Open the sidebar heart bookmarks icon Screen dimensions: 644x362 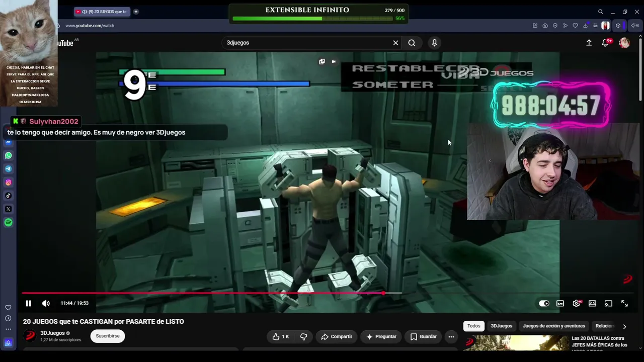8,308
